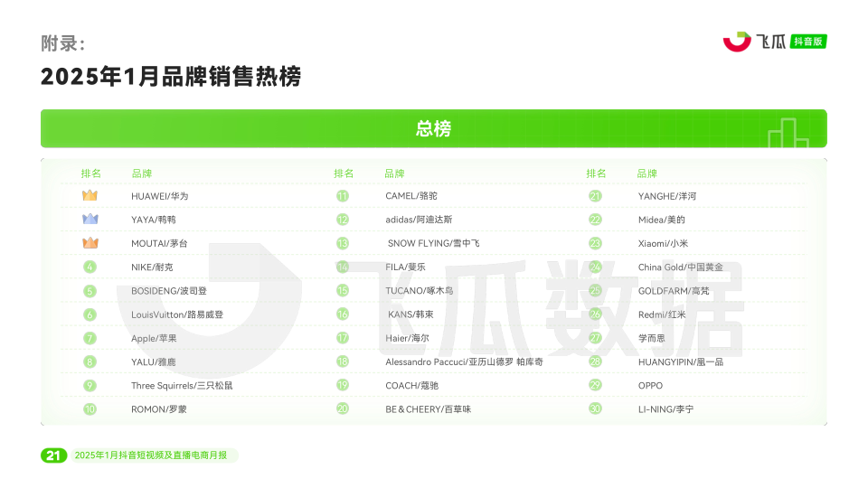Click rank 29 badge next to OPPO

coord(595,385)
